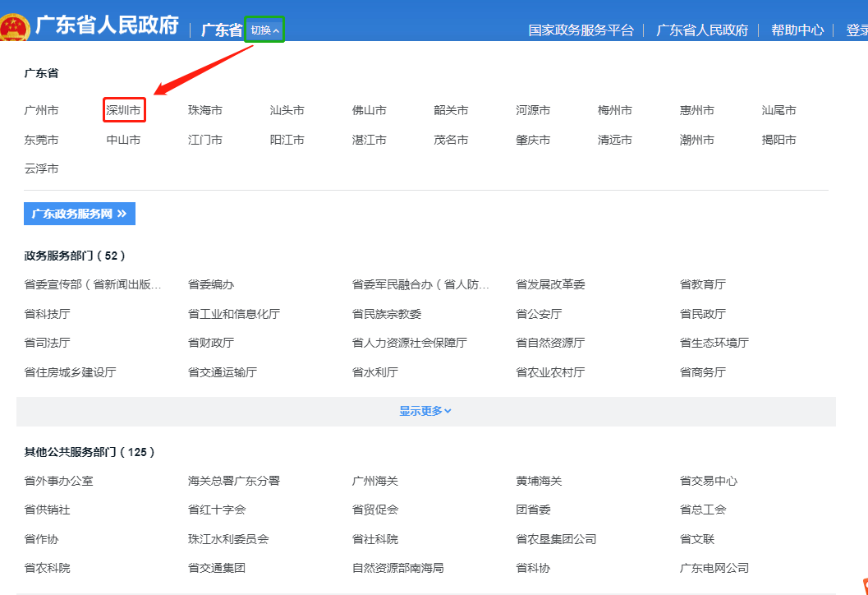This screenshot has width=868, height=595.
Task: Expand 显示更多 to show more departments
Action: 425,411
